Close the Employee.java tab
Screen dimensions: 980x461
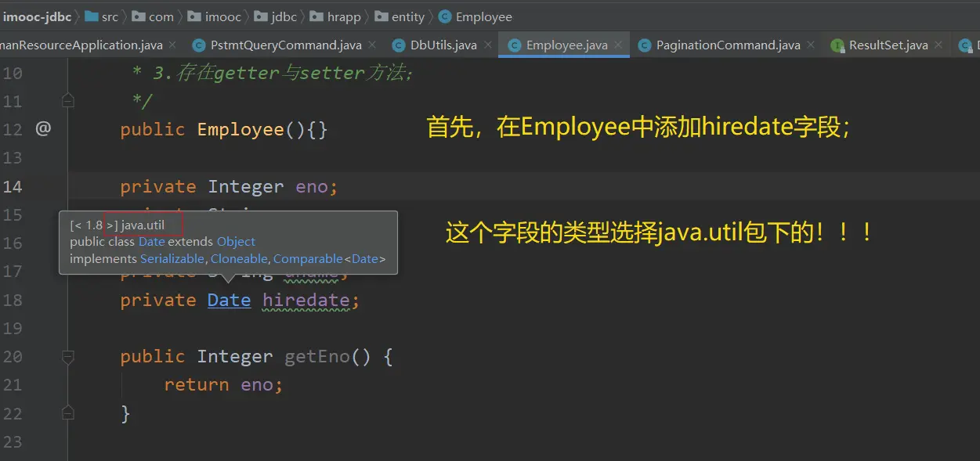[x=618, y=45]
